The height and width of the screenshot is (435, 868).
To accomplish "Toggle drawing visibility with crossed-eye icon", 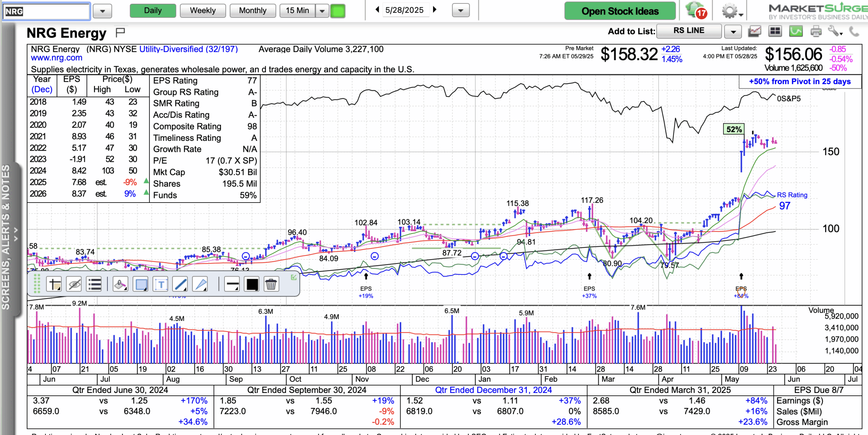I will pyautogui.click(x=74, y=284).
